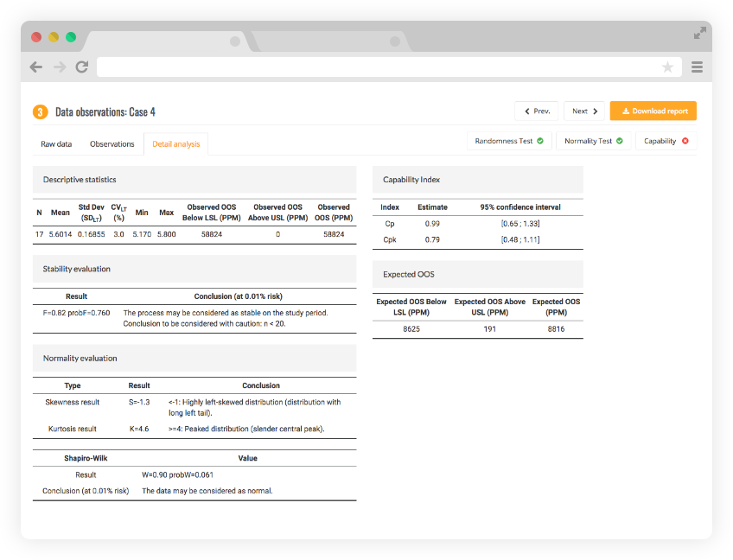Click the Min value 5.170
The height and width of the screenshot is (560, 733).
(142, 235)
